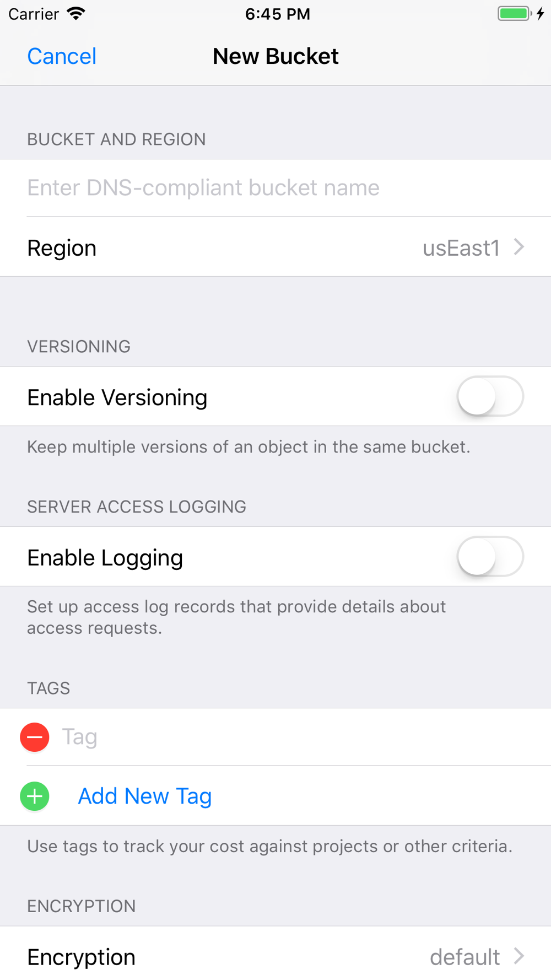551x980 pixels.
Task: Cancel the new bucket creation
Action: coord(62,56)
